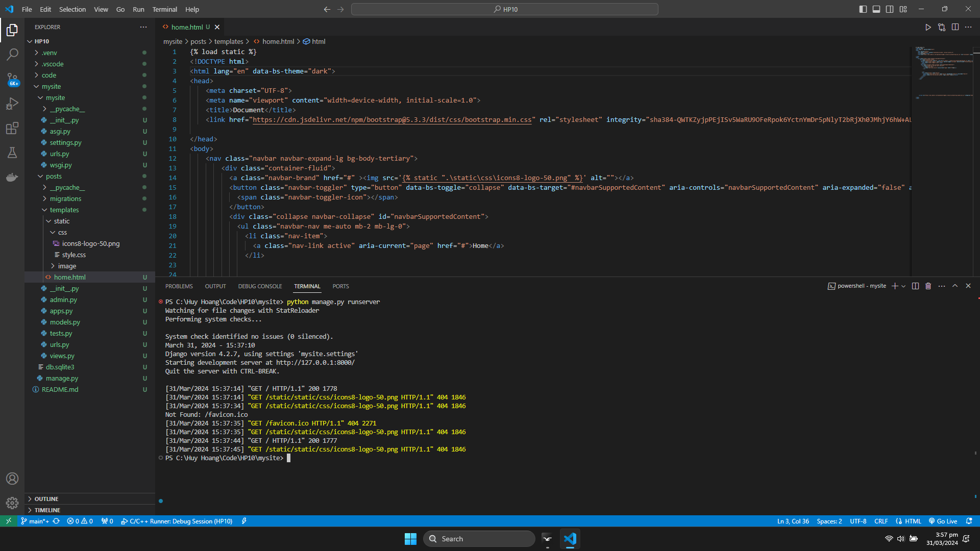
Task: Expand the image folder
Action: 89,266
